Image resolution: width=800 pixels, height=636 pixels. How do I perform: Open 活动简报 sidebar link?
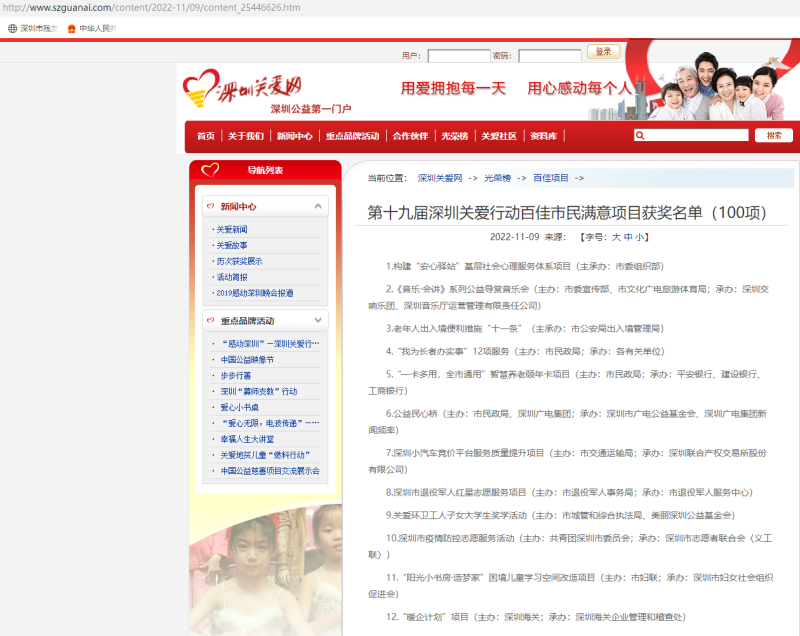coord(232,277)
